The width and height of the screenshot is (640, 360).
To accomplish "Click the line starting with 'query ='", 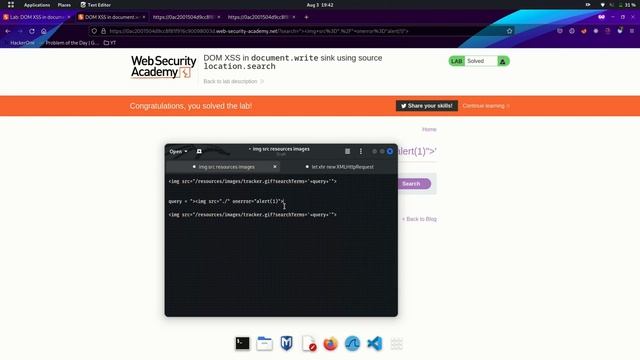I will 227,201.
